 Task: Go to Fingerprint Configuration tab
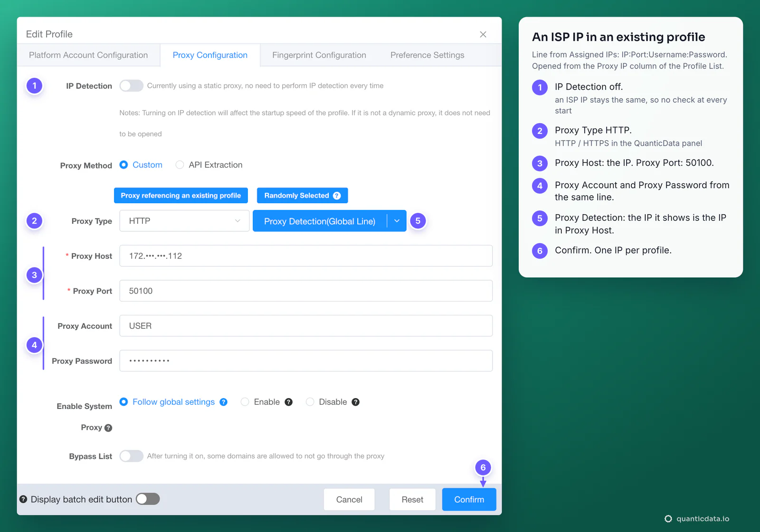(319, 55)
